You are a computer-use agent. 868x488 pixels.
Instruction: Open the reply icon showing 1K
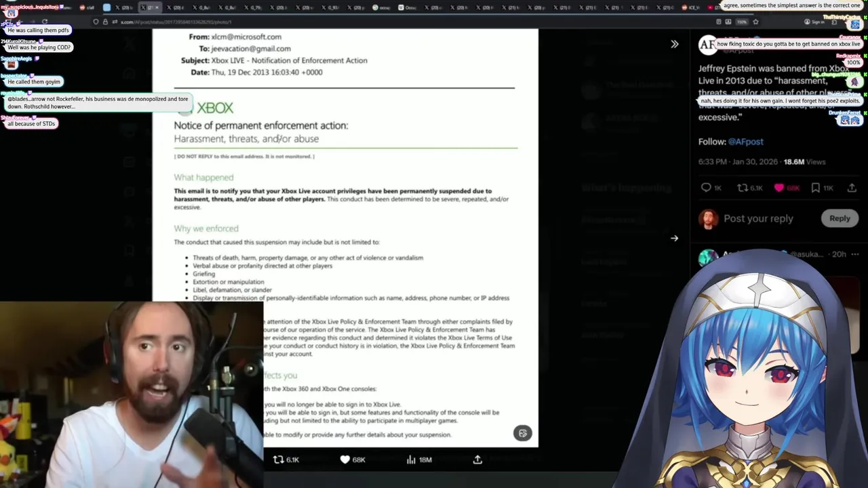711,188
